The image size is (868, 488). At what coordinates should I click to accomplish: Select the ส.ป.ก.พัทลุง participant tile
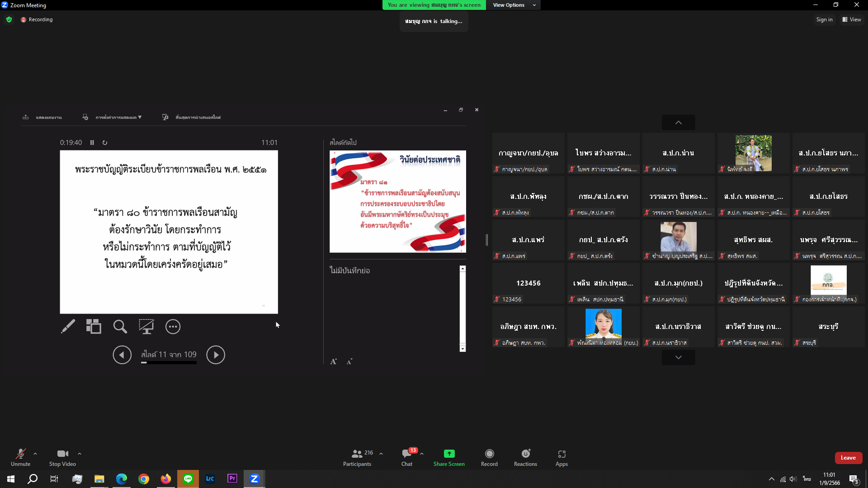[528, 197]
